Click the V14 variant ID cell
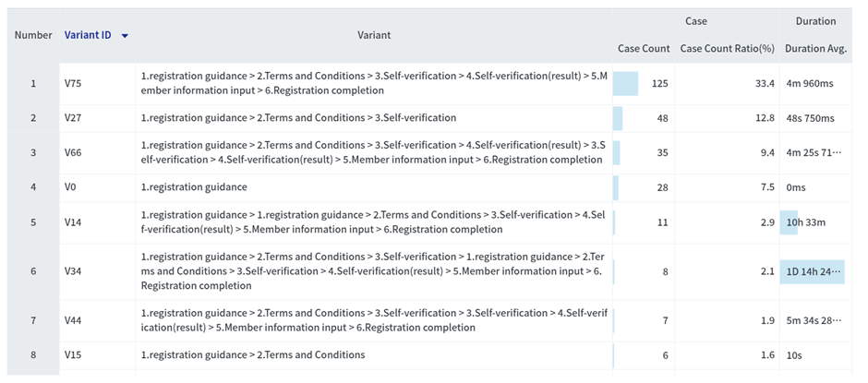The height and width of the screenshot is (383, 868). tap(74, 222)
